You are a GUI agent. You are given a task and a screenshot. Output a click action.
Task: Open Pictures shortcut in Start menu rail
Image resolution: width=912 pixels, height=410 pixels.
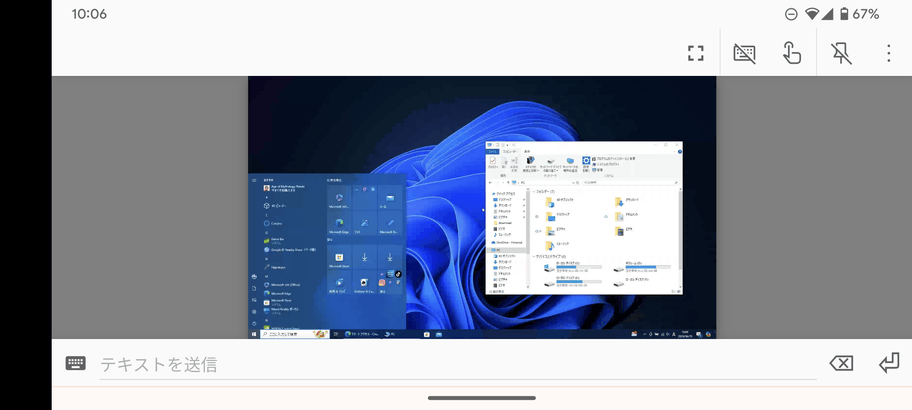[254, 300]
